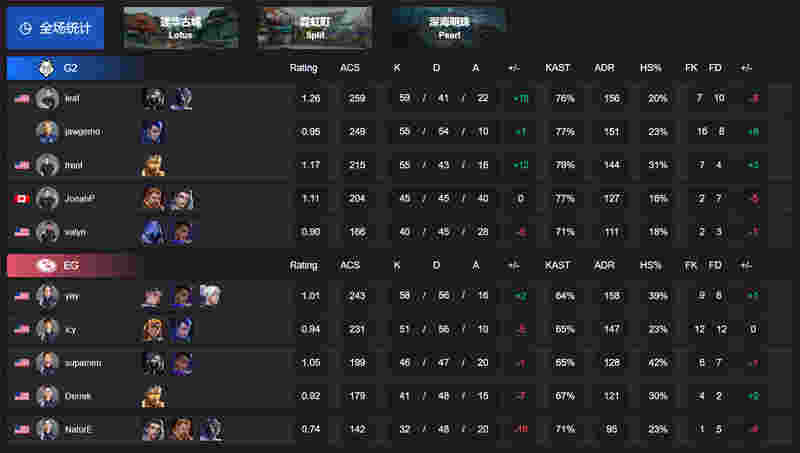The image size is (800, 453).
Task: Open the Derrek player name link
Action: [x=78, y=396]
